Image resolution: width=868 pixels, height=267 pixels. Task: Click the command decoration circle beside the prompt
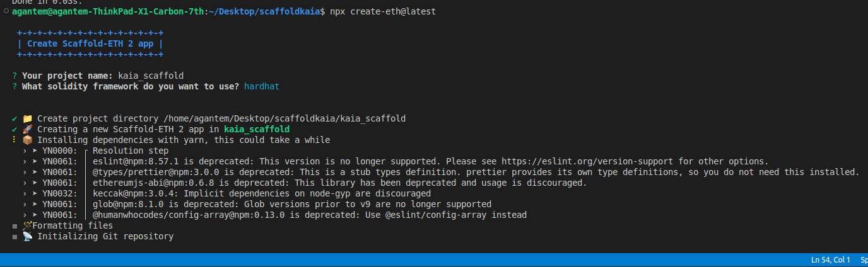pyautogui.click(x=6, y=12)
